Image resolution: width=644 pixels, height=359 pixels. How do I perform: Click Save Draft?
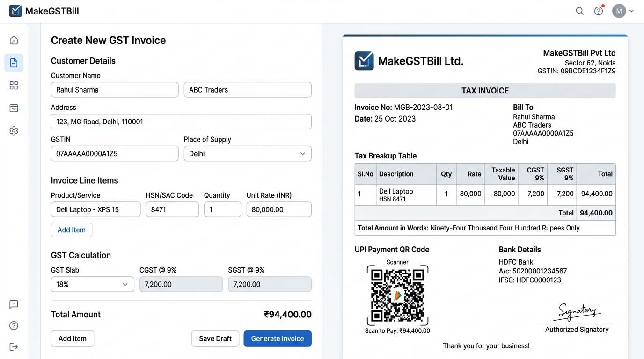215,338
